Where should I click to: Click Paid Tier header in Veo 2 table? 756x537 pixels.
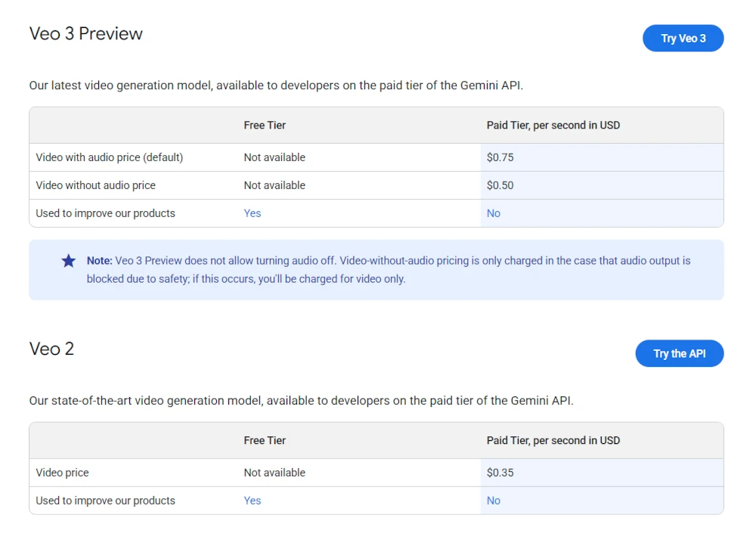[x=553, y=440]
